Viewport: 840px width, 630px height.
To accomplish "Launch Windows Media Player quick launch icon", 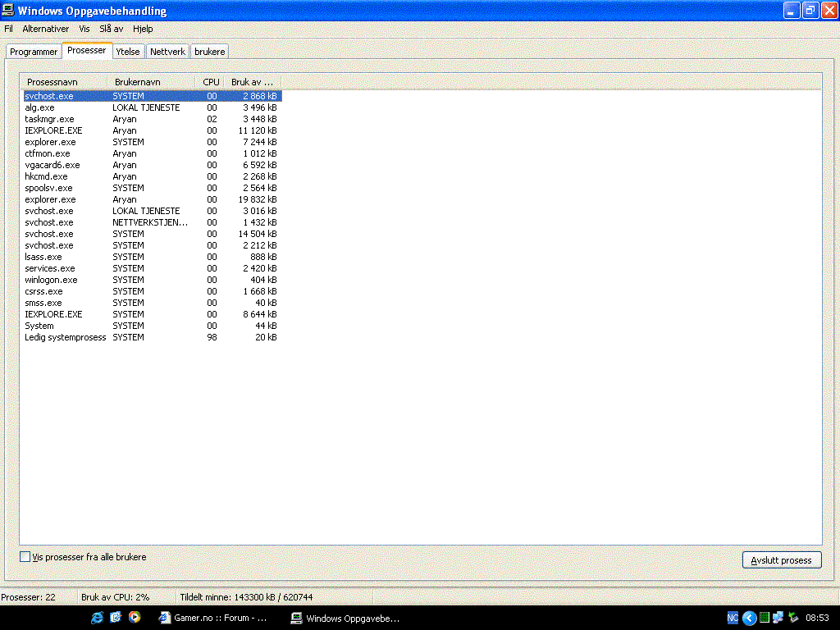I will coord(135,618).
